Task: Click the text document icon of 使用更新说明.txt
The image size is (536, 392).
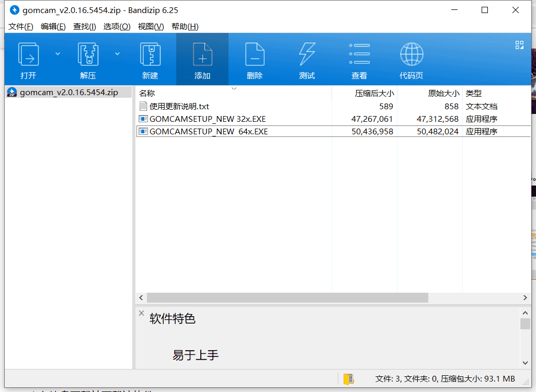Action: 143,106
